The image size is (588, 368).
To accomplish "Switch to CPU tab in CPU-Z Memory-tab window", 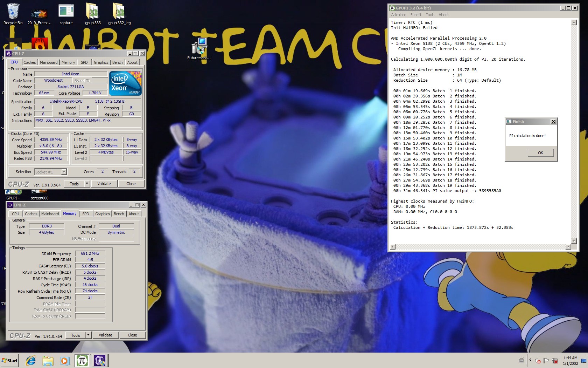I will point(16,214).
